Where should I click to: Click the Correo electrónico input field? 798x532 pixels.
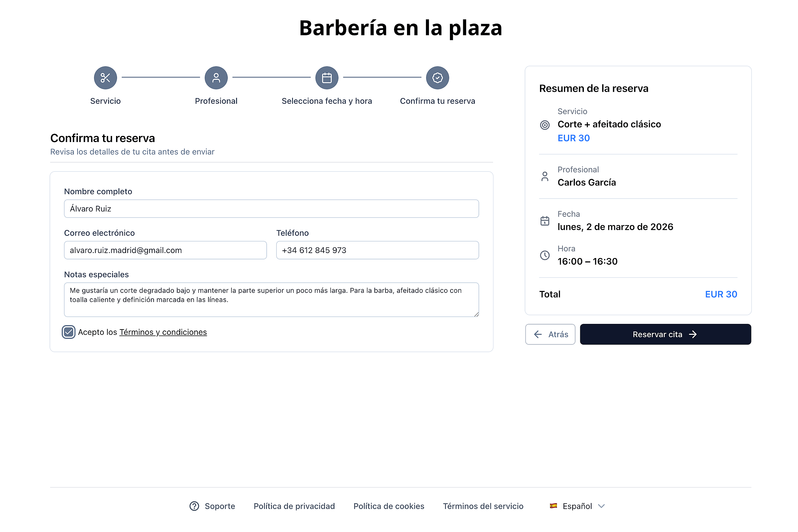(x=165, y=250)
